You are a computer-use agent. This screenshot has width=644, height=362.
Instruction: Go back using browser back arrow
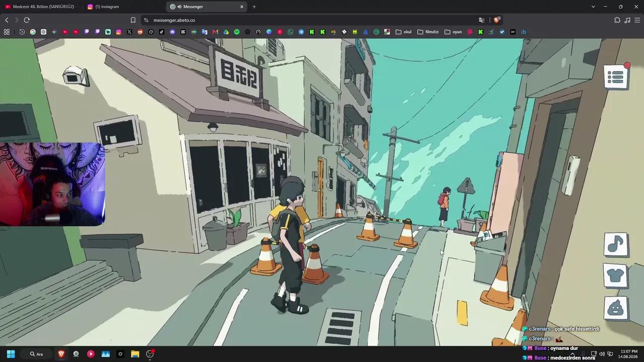point(7,20)
